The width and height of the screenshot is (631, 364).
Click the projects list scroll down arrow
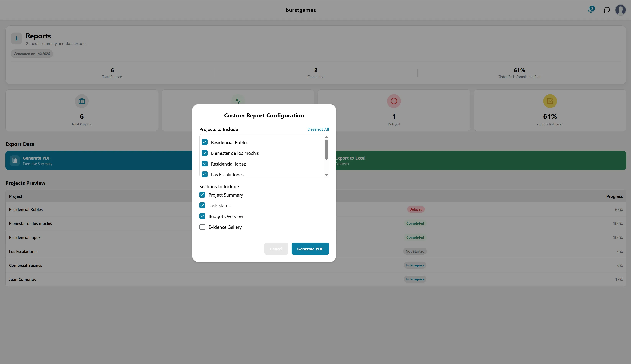tap(326, 175)
